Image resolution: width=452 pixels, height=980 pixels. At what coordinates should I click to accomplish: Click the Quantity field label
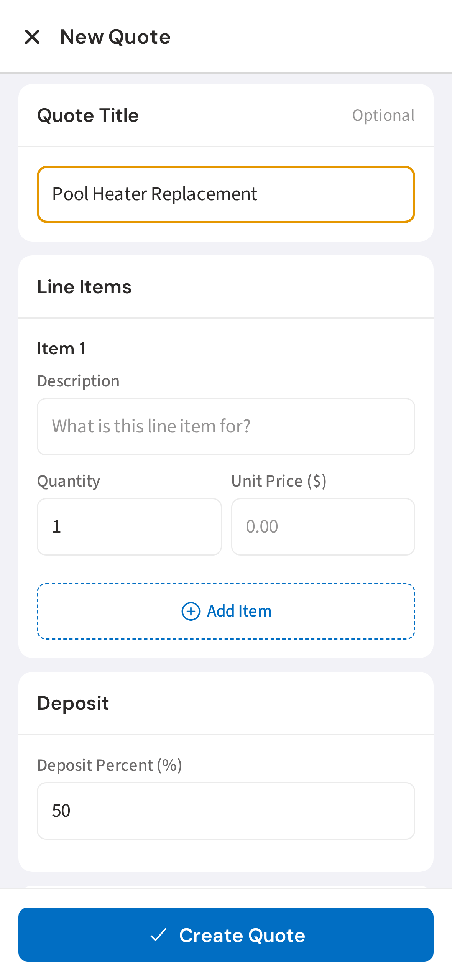(x=69, y=481)
